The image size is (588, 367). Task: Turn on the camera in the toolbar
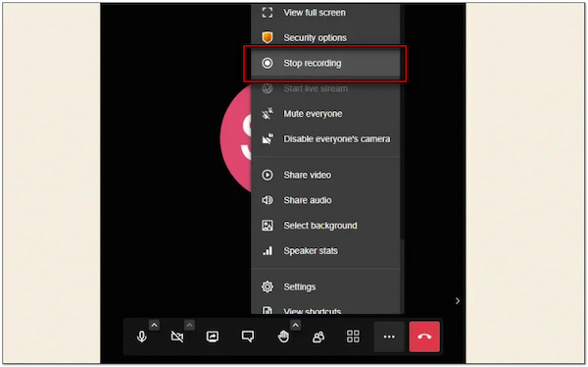click(177, 337)
